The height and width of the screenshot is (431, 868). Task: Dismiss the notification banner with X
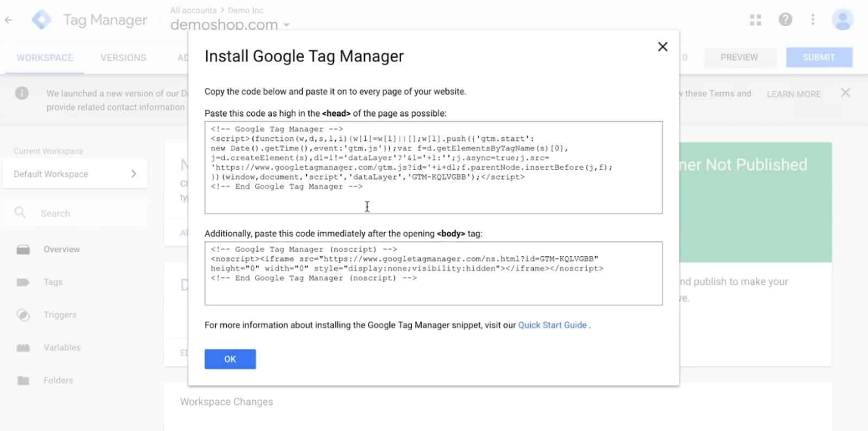pos(846,93)
